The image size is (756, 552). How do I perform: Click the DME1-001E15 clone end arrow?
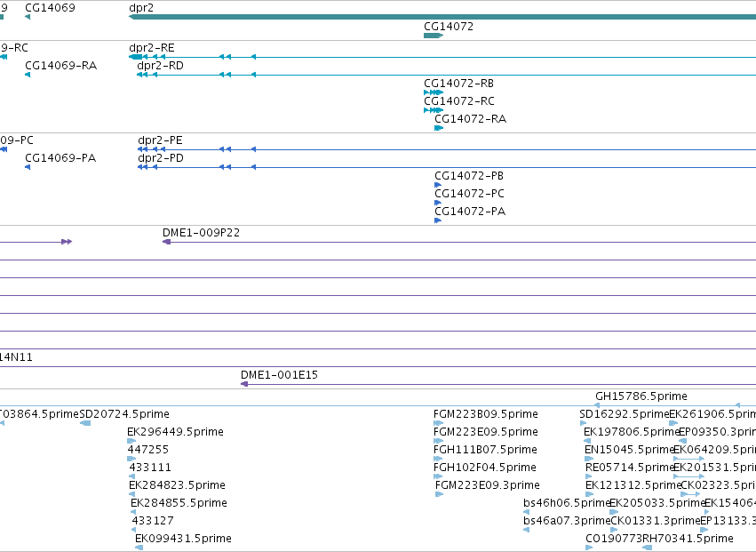pos(244,385)
